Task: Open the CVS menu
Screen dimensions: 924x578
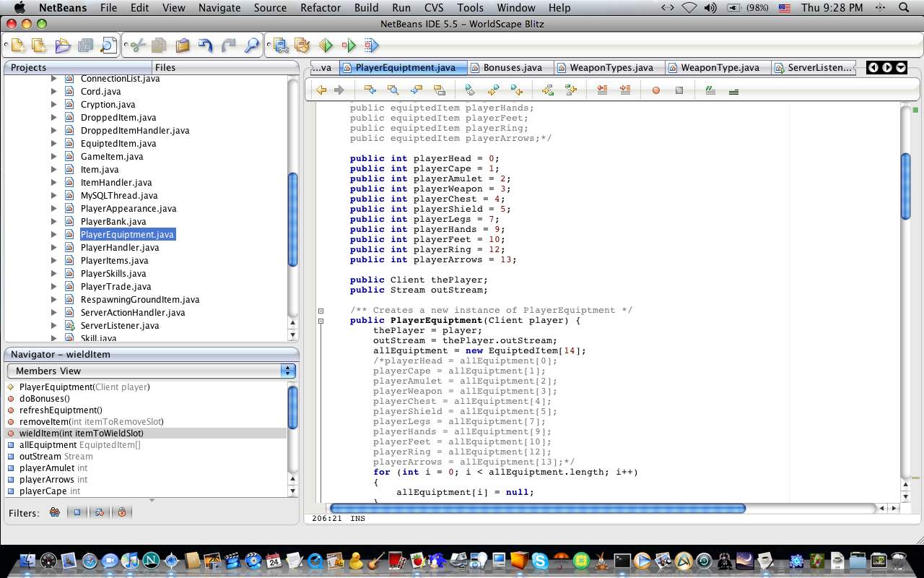Action: (x=434, y=8)
